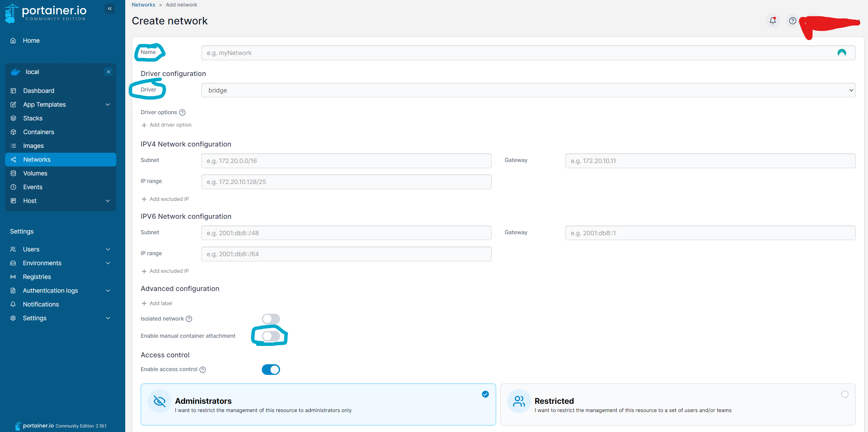Click the network Name input field
Image resolution: width=868 pixels, height=432 pixels.
point(516,53)
